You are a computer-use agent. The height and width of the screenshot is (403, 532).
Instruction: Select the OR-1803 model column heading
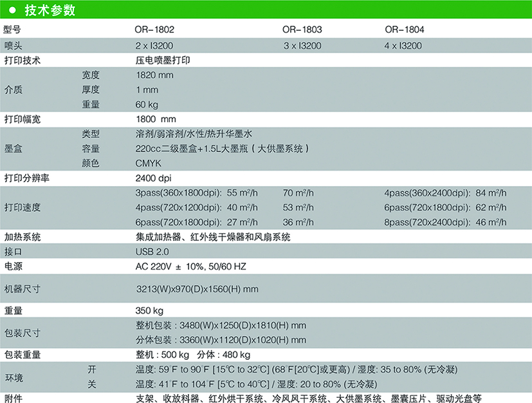[x=302, y=30]
